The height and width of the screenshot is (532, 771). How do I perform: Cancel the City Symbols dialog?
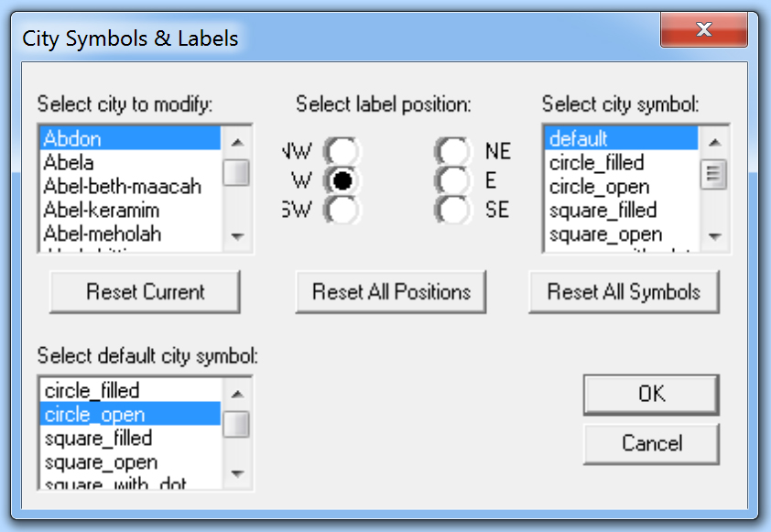click(651, 443)
